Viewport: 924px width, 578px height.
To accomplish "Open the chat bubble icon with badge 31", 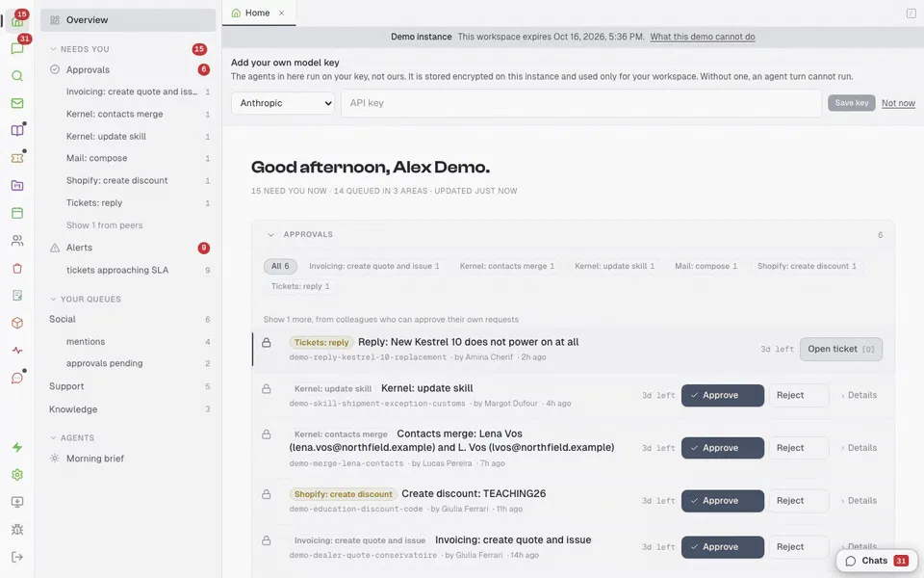I will tap(17, 48).
